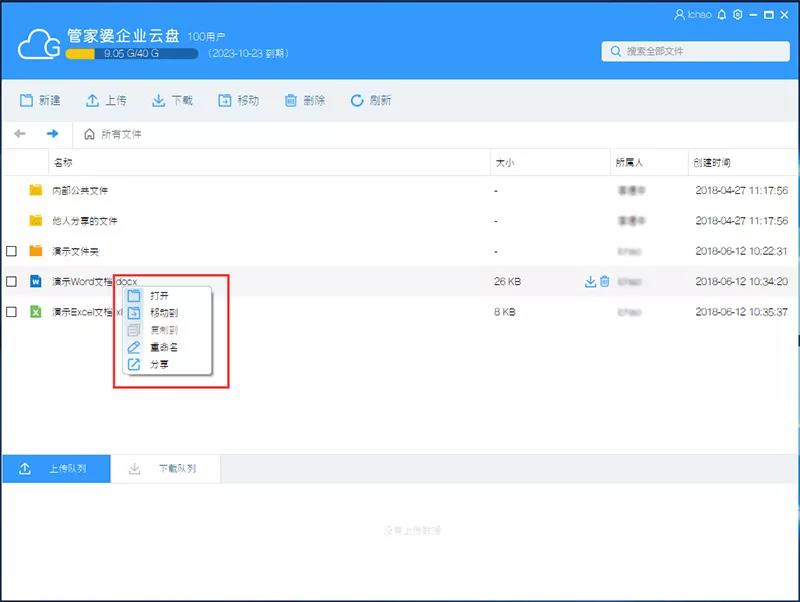Click the Word document file icon
This screenshot has height=602, width=800.
pos(36,281)
